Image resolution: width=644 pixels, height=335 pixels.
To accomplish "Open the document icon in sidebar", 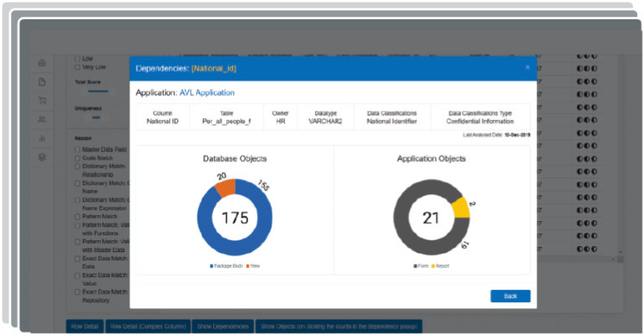I will pos(42,81).
